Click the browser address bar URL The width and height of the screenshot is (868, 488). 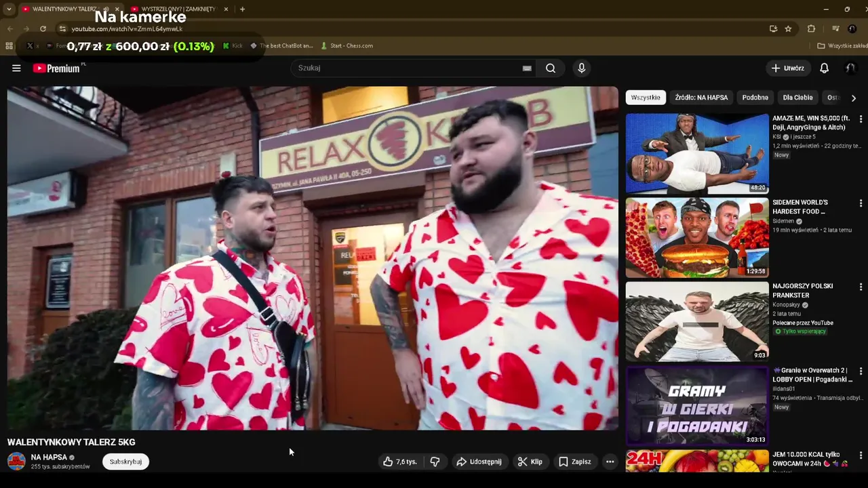127,28
